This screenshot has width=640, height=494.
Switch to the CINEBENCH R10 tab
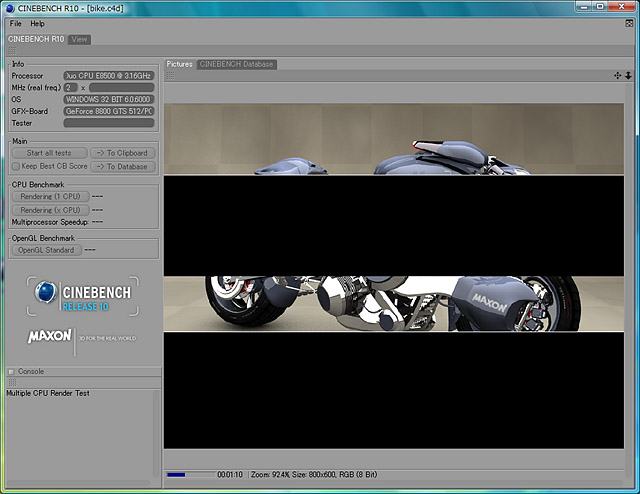(x=36, y=39)
